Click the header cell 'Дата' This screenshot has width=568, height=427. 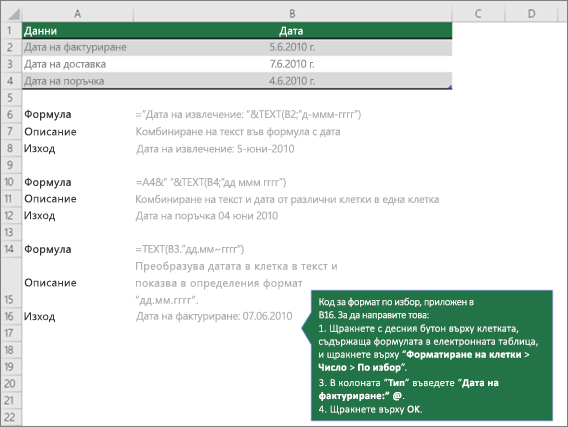click(292, 31)
